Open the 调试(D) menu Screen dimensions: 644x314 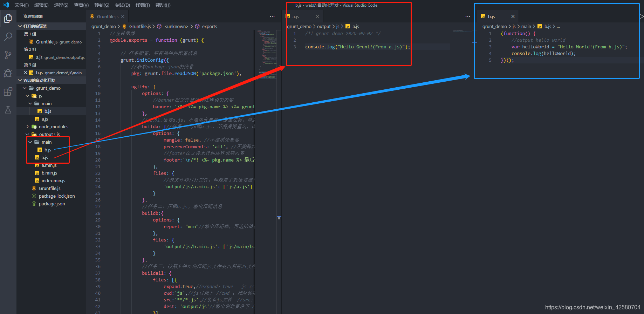pyautogui.click(x=122, y=5)
